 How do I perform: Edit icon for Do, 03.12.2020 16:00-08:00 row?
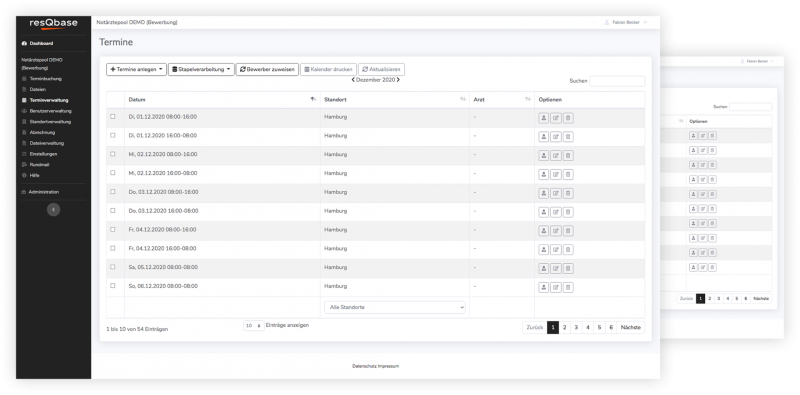556,212
